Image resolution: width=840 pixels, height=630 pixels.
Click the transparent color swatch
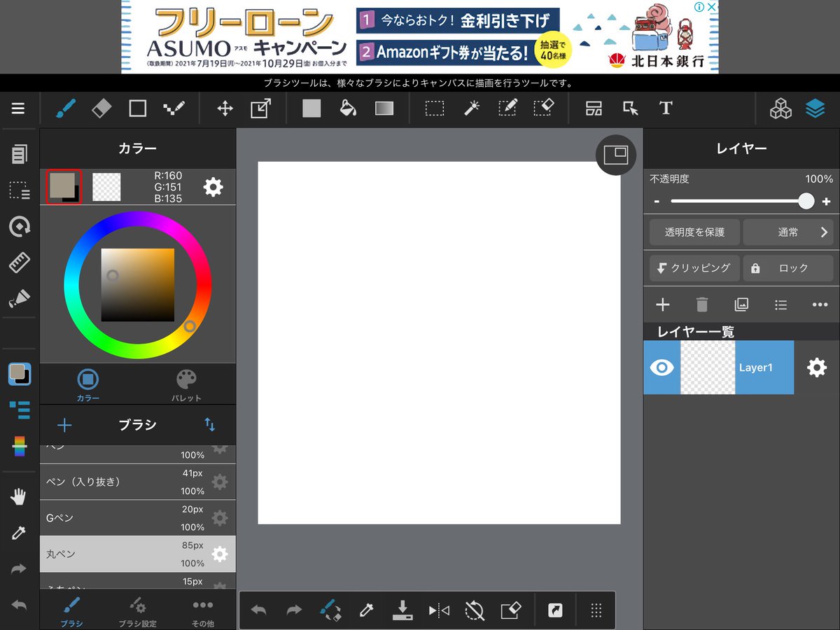click(x=106, y=187)
